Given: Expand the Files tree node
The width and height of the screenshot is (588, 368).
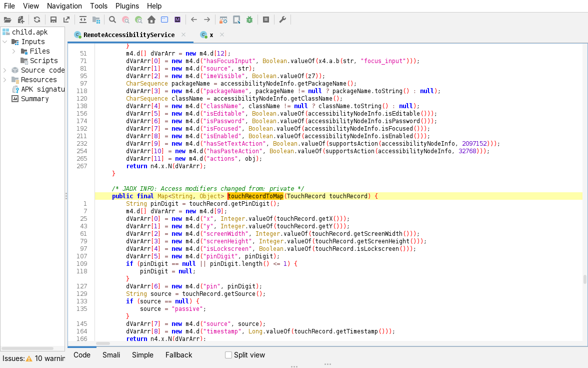Looking at the screenshot, I should click(14, 51).
